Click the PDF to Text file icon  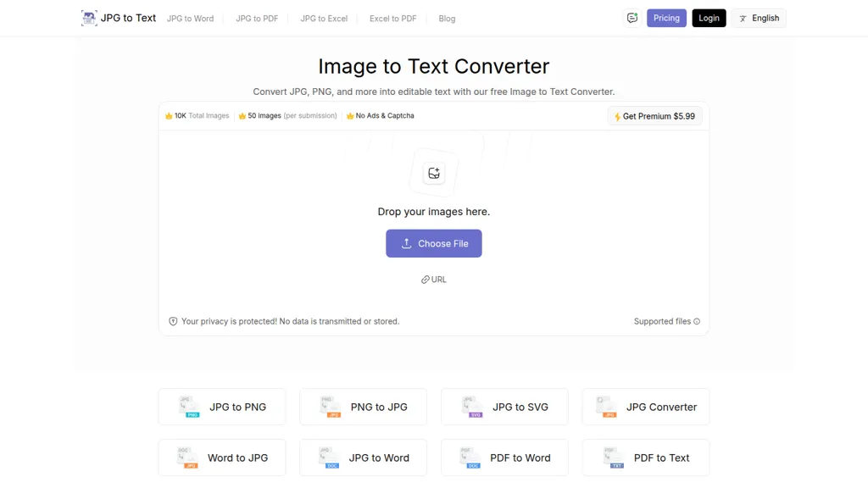[x=614, y=458]
